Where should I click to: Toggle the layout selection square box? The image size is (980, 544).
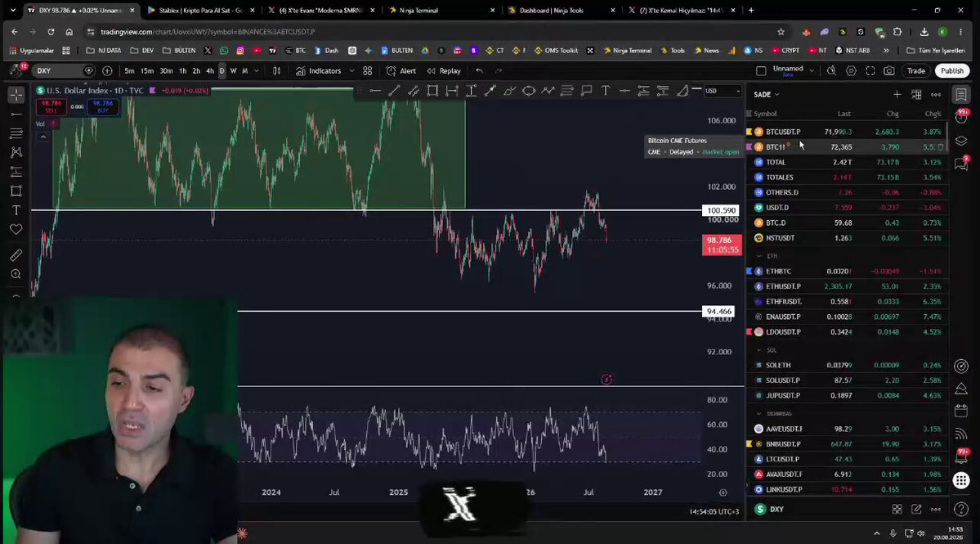[761, 70]
